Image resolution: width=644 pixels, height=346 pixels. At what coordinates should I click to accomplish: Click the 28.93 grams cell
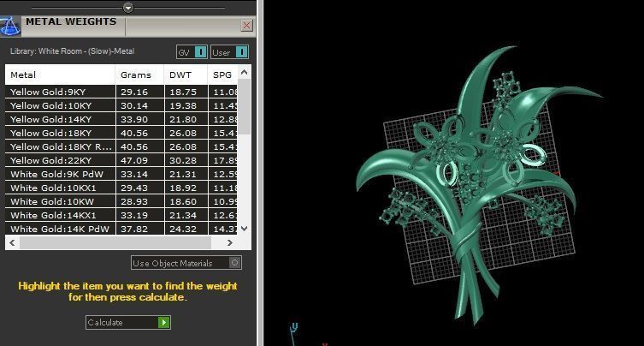139,201
